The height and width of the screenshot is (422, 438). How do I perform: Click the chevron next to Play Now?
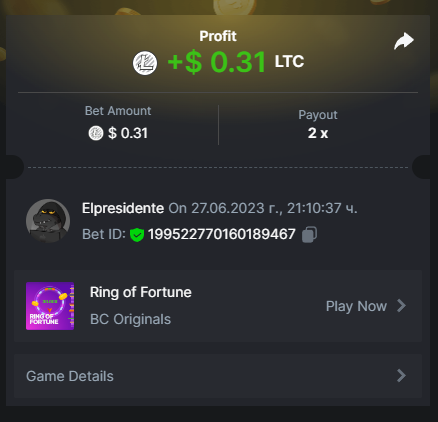402,306
